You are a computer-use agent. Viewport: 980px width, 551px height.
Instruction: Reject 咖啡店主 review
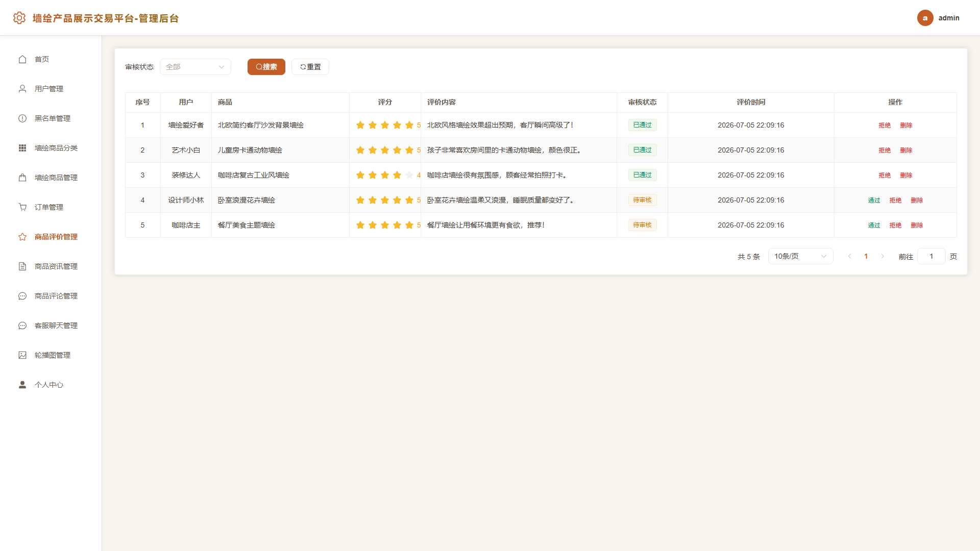(895, 226)
